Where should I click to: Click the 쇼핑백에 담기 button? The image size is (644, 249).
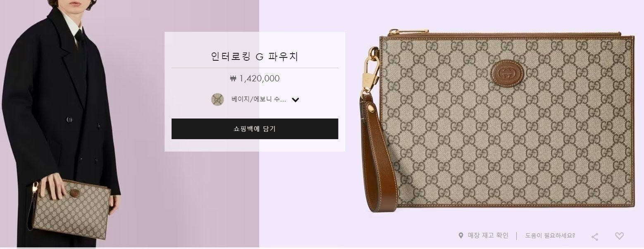[x=255, y=129]
